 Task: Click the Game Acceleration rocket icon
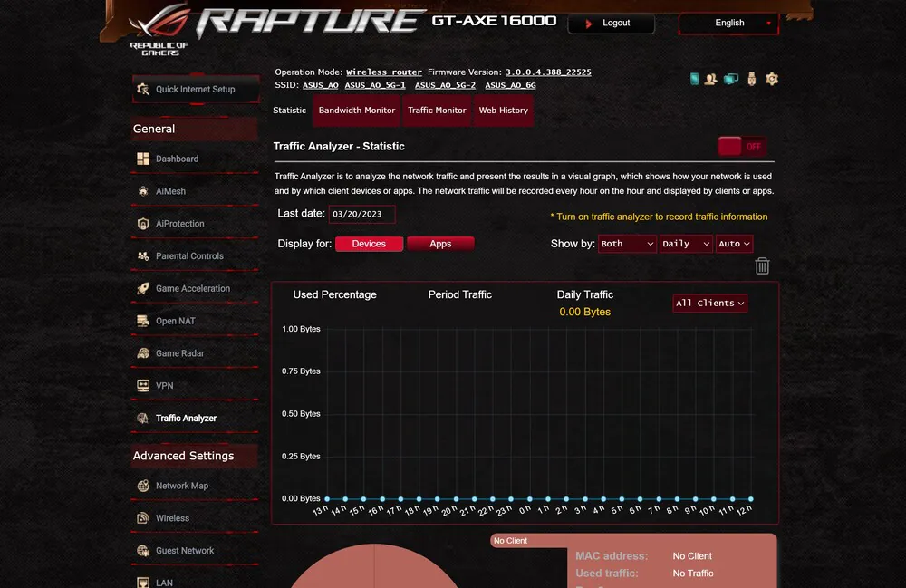(x=143, y=288)
